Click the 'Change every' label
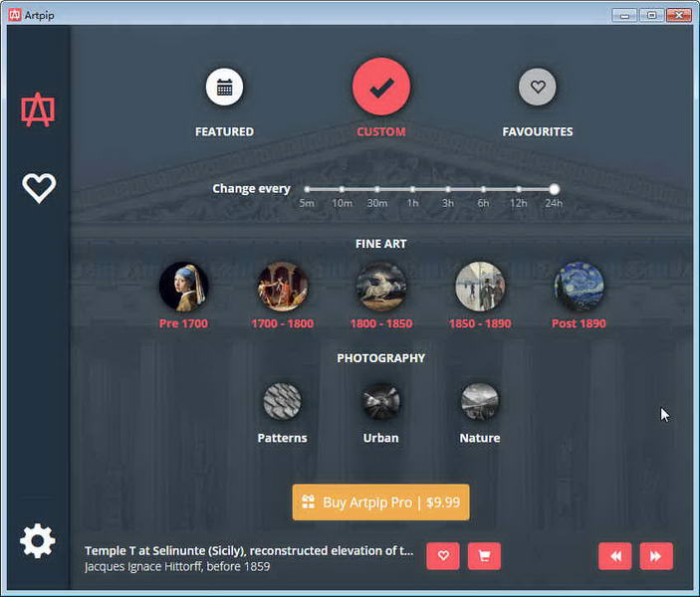This screenshot has height=597, width=700. [251, 189]
